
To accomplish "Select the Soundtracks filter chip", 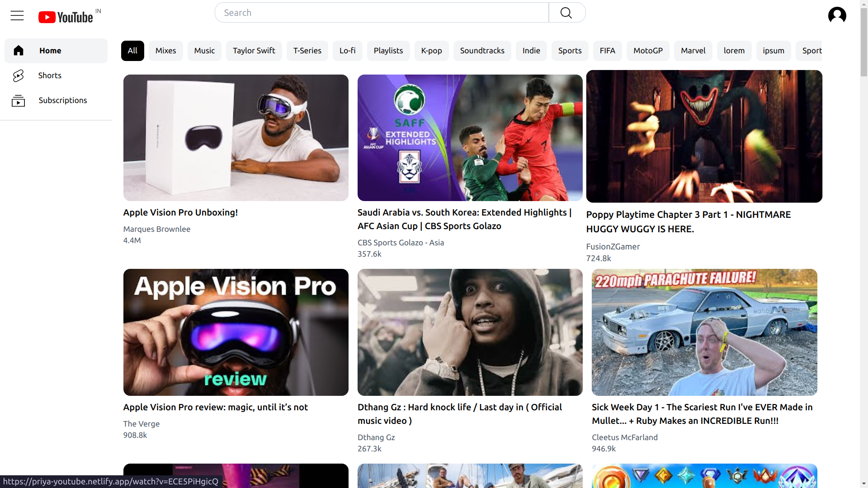I will [x=482, y=51].
